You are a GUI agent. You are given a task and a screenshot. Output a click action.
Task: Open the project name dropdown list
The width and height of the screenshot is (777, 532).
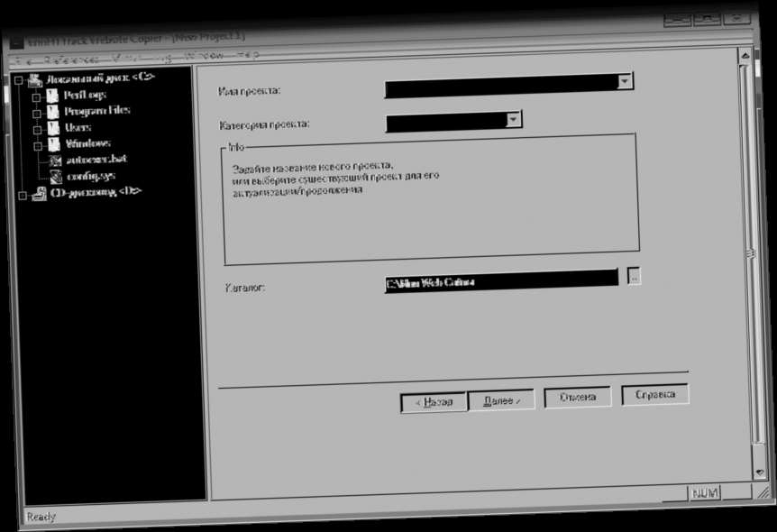click(x=625, y=81)
